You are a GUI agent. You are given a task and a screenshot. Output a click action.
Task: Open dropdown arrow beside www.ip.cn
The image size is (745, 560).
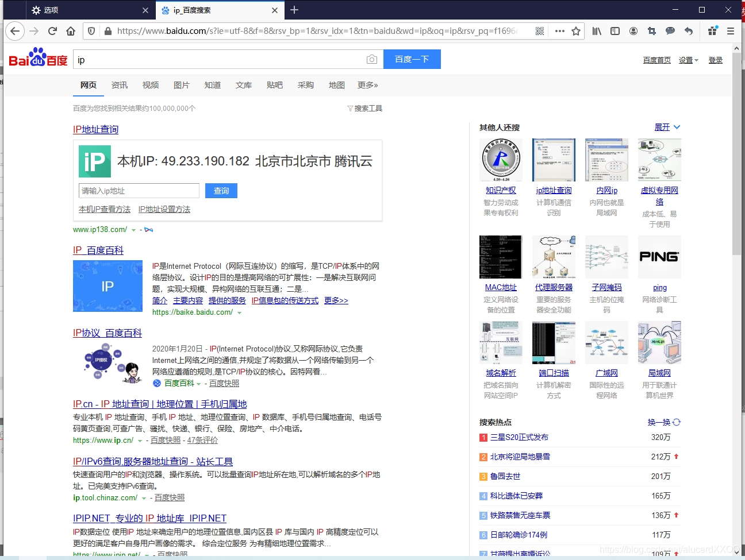[140, 441]
